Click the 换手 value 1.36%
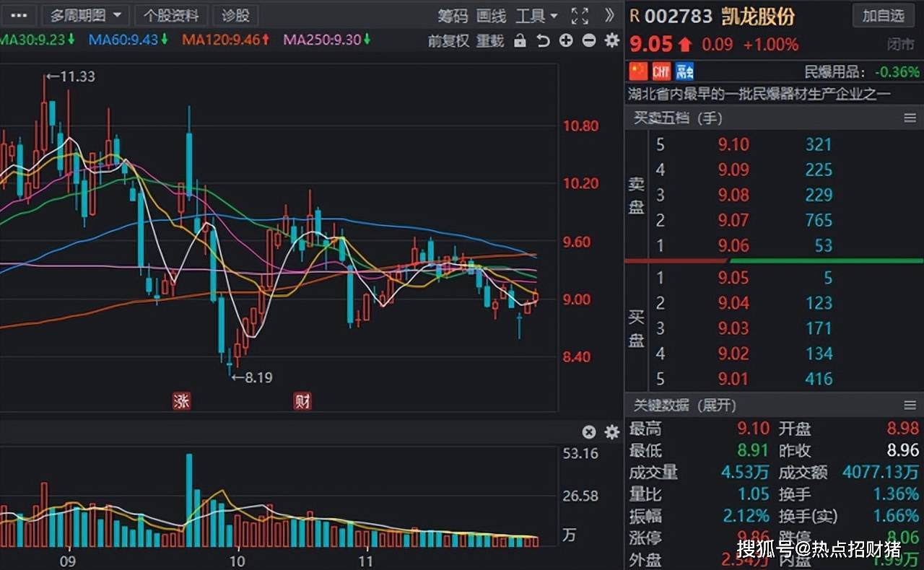Image resolution: width=924 pixels, height=570 pixels. click(x=896, y=494)
